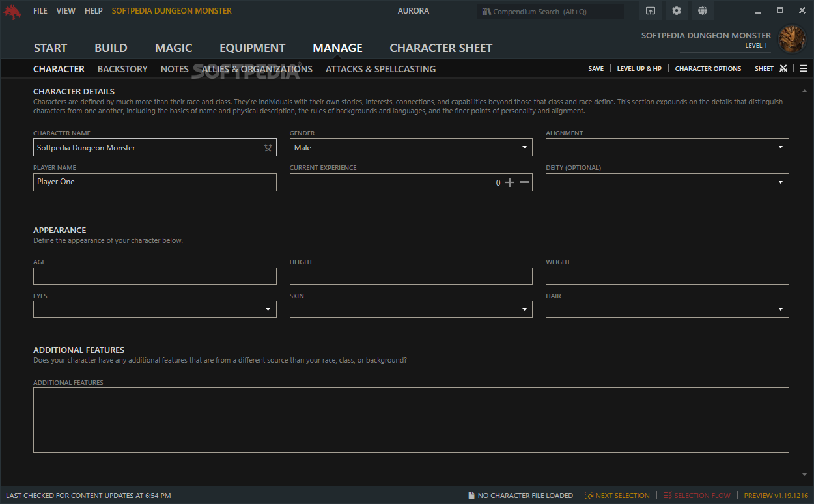The height and width of the screenshot is (504, 814).
Task: Open the Character Sheet tab
Action: [x=441, y=48]
